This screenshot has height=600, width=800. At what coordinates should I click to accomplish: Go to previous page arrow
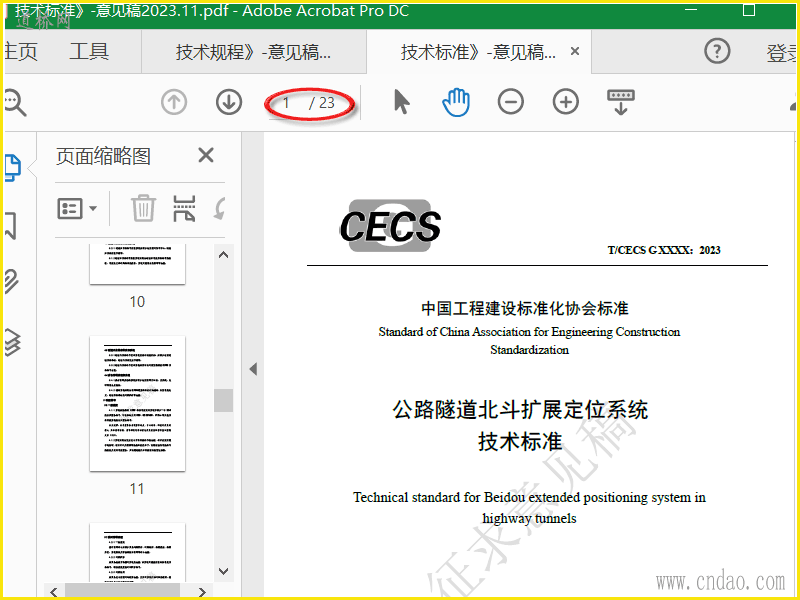tap(174, 102)
